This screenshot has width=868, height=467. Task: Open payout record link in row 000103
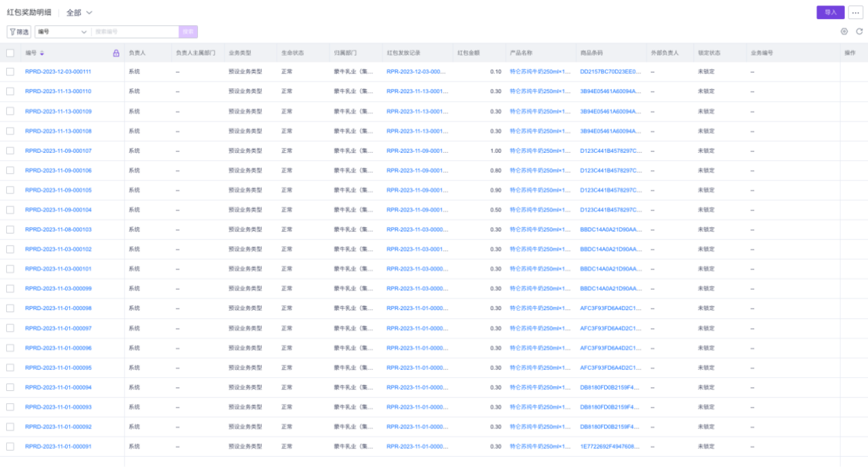418,229
